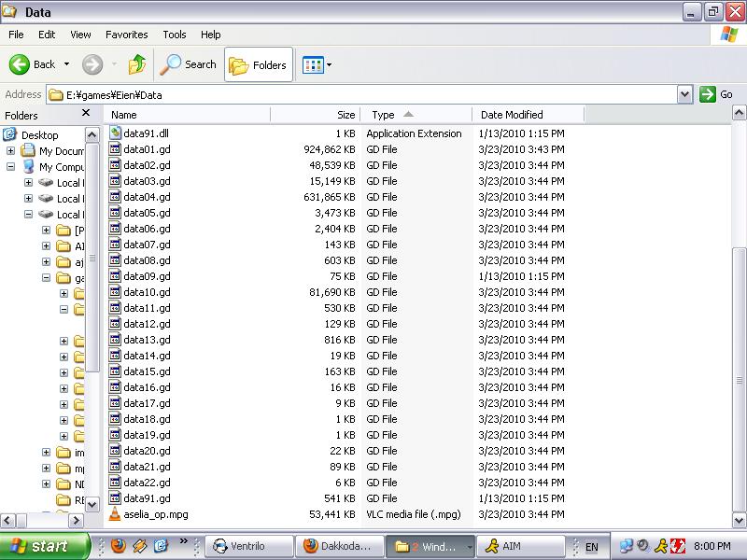Click in the address bar path field
This screenshot has width=747, height=560.
[x=362, y=95]
